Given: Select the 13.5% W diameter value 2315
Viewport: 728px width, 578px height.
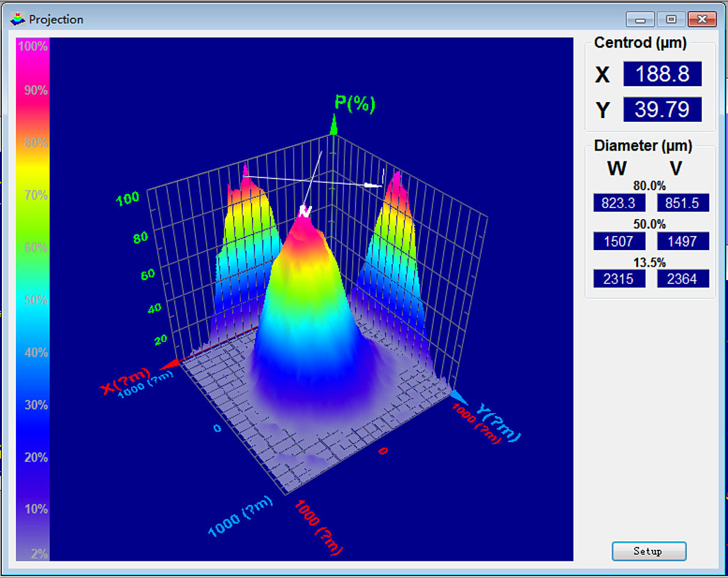Looking at the screenshot, I should pyautogui.click(x=619, y=279).
